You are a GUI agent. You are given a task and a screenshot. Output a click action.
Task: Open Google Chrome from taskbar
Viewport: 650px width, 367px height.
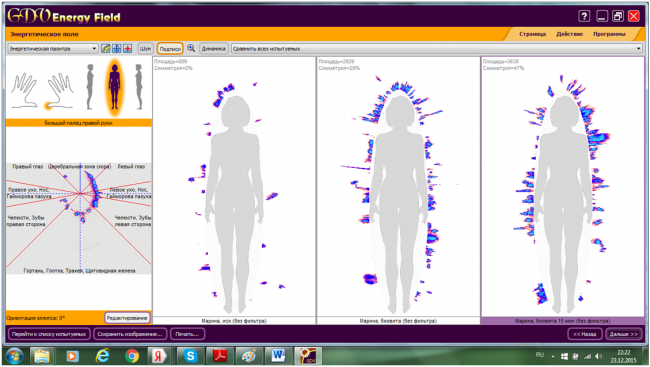132,356
